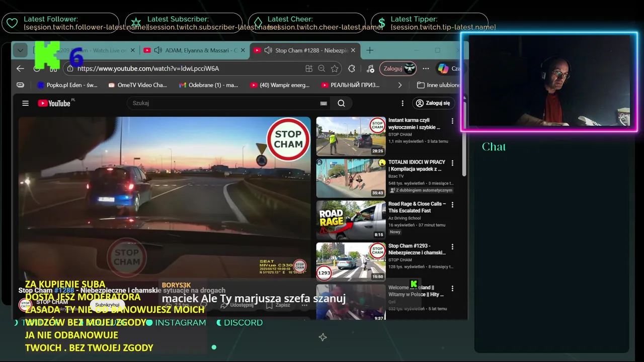Image resolution: width=644 pixels, height=362 pixels.
Task: Click Zaloguj profile button in browser toolbar
Action: point(398,68)
